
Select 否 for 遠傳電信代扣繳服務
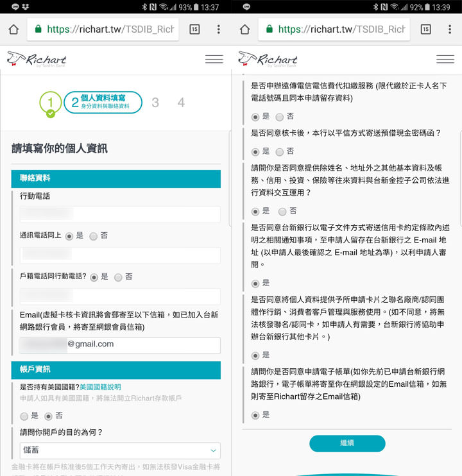280,117
